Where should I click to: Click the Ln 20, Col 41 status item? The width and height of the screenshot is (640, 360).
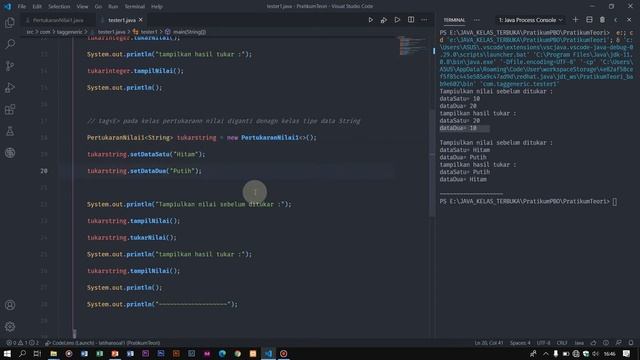point(489,343)
